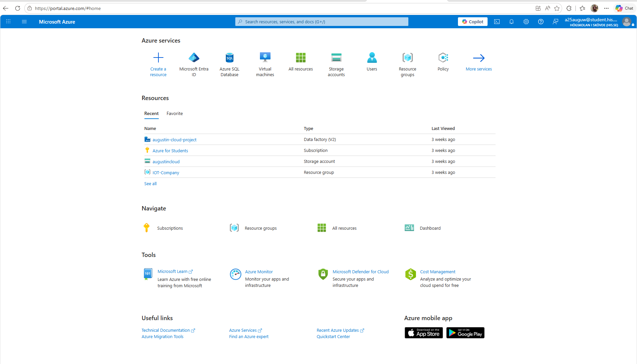Viewport: 637px width, 364px height.
Task: Click the Microsoft Azure home title
Action: coord(57,22)
